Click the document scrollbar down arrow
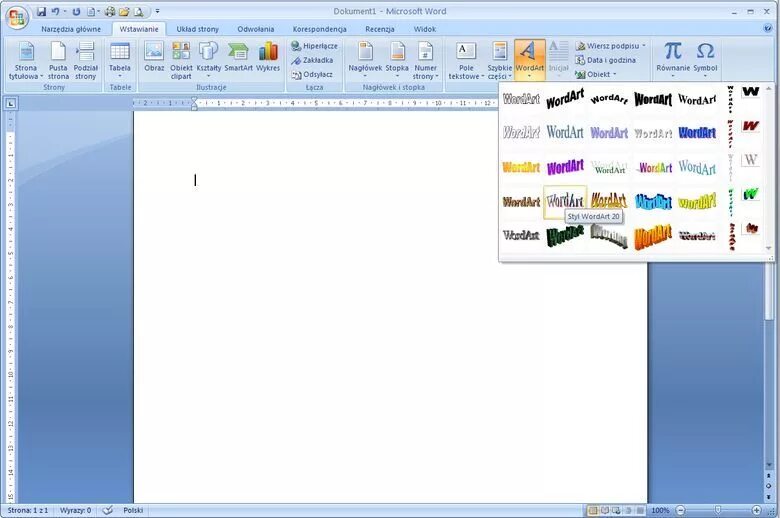Image resolution: width=780 pixels, height=518 pixels. coord(769,465)
